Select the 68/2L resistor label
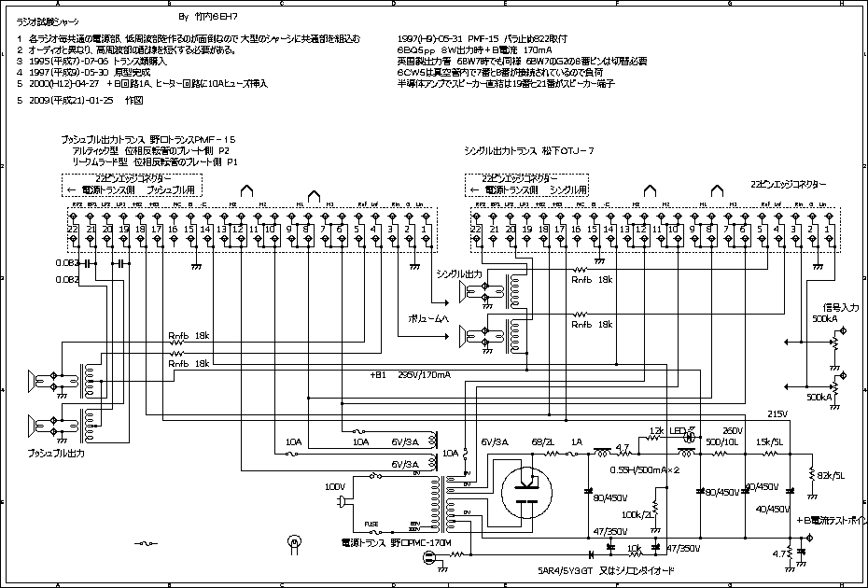Screen dimensions: 868x588 [541, 441]
